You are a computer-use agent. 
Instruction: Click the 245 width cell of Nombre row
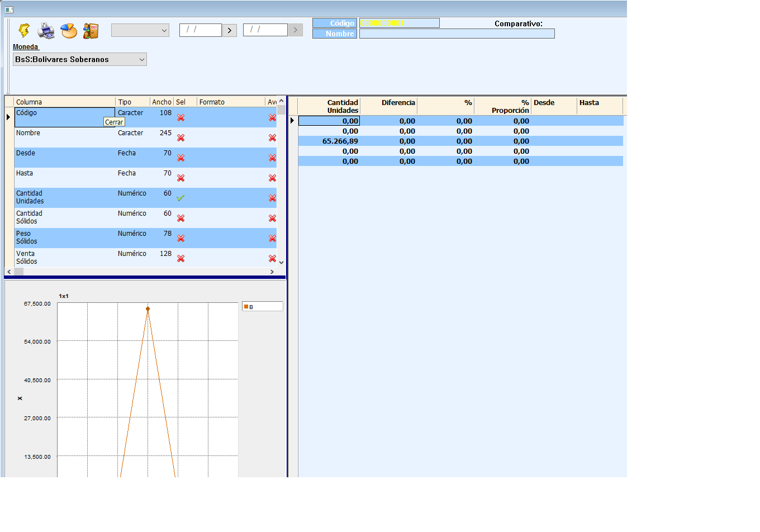162,137
